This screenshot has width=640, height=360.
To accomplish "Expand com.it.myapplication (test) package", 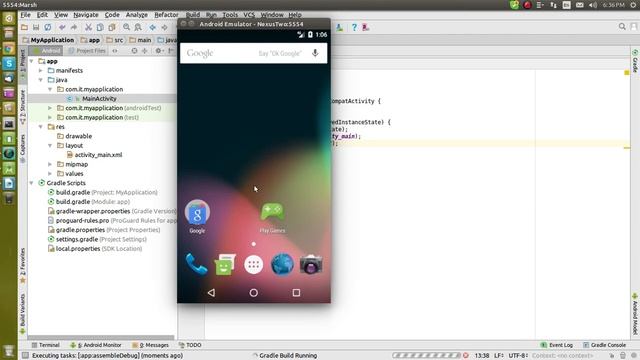I will [50, 118].
